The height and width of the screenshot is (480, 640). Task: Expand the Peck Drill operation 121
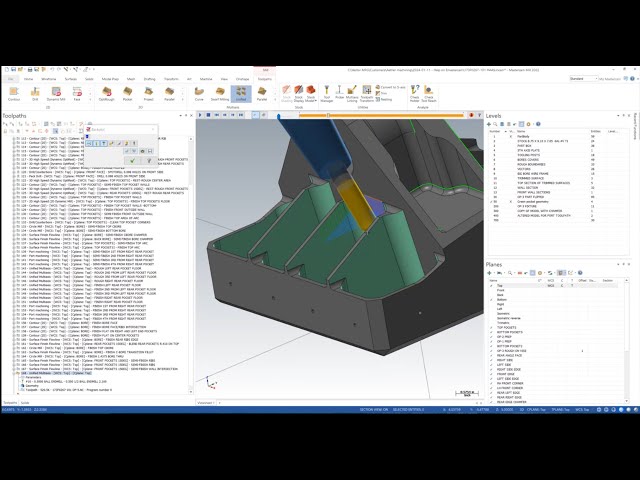[13, 176]
